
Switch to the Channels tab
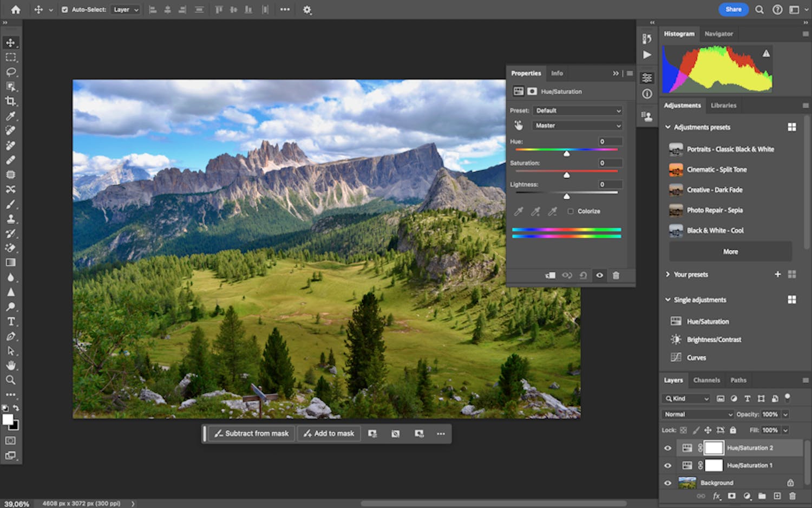pyautogui.click(x=706, y=380)
